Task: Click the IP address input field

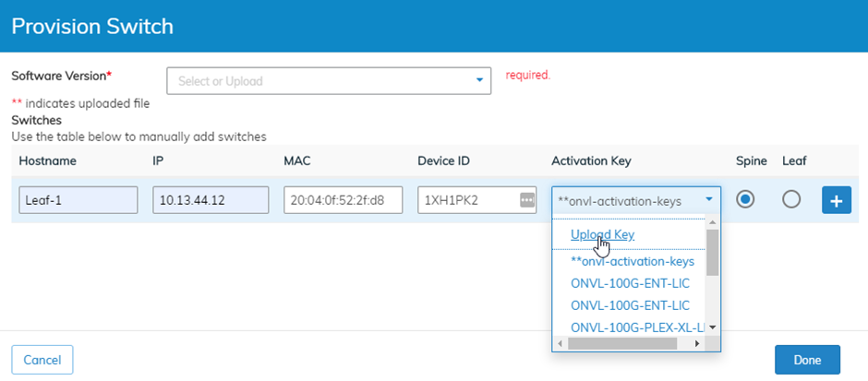Action: tap(211, 200)
